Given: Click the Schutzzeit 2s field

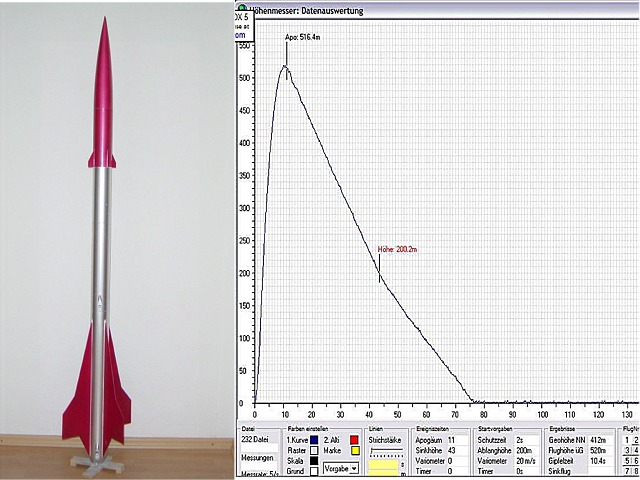Looking at the screenshot, I should (x=527, y=440).
